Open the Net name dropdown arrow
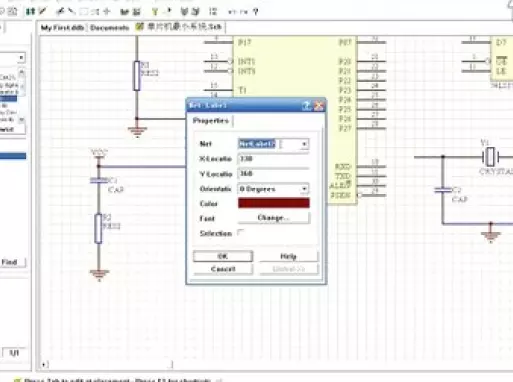This screenshot has width=513, height=382. pos(304,144)
